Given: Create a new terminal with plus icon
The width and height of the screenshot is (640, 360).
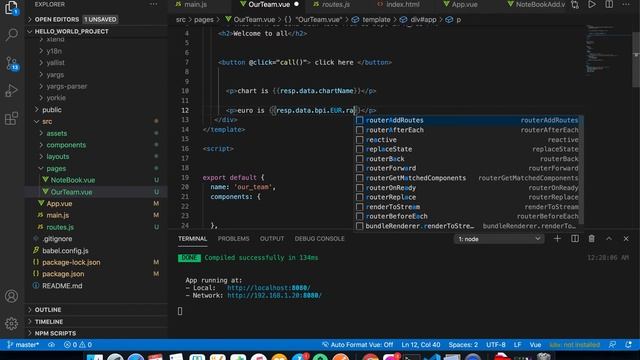Looking at the screenshot, I should click(x=557, y=239).
